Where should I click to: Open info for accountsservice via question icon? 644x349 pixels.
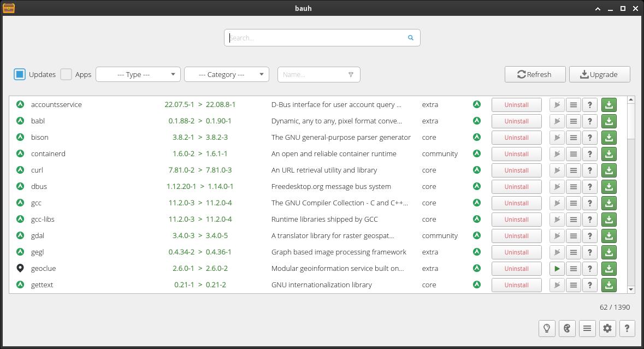590,105
